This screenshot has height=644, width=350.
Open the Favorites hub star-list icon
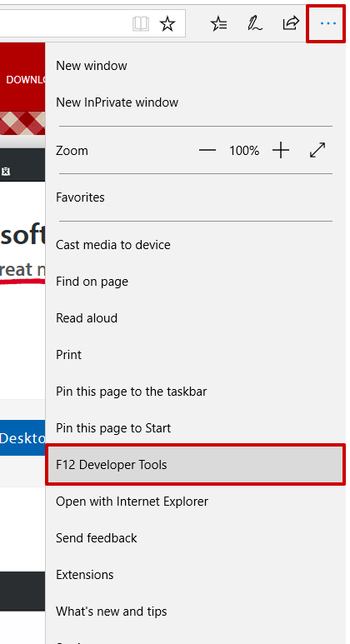click(218, 23)
